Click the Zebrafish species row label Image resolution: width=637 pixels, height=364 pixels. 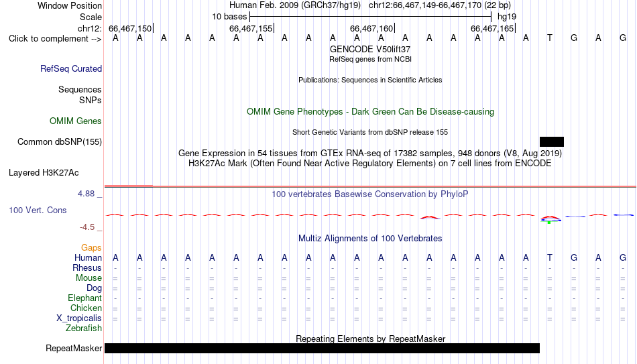(84, 328)
